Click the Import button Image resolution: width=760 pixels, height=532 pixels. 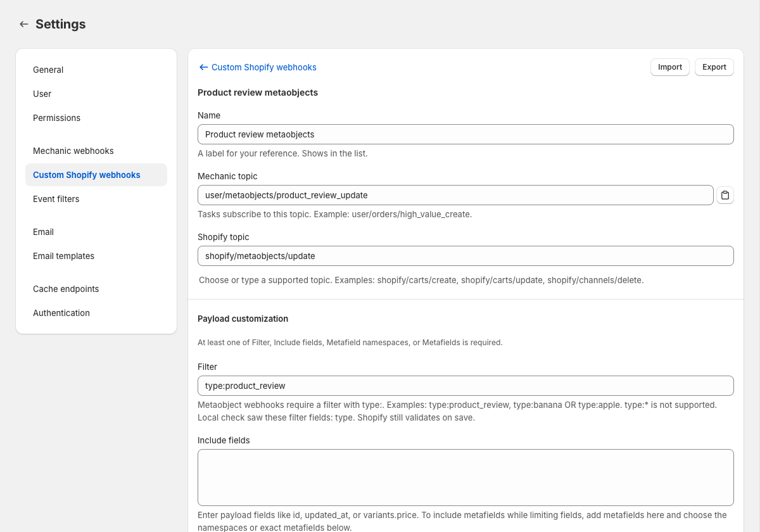tap(670, 67)
